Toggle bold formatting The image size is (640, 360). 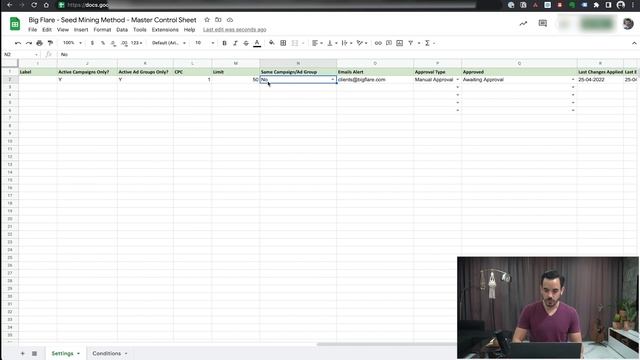point(224,43)
